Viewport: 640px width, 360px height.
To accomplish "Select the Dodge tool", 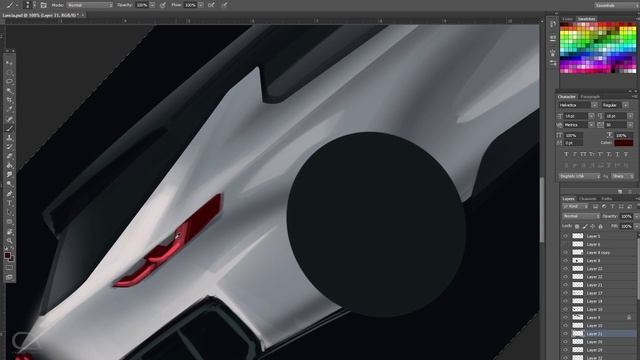I will click(x=9, y=184).
